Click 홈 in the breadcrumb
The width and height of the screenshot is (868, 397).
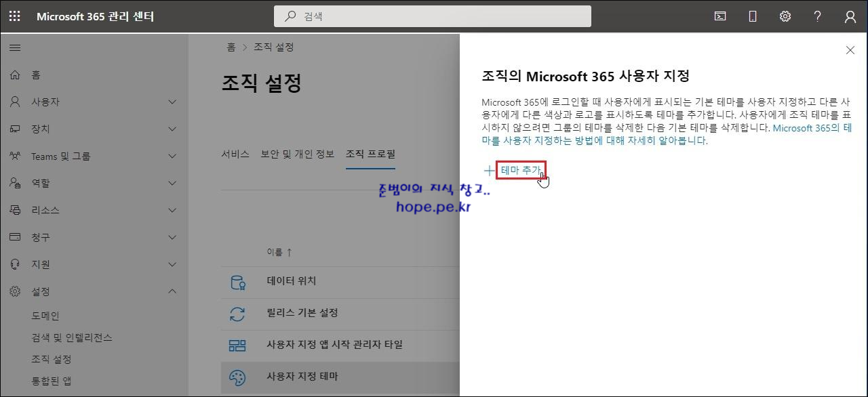(231, 47)
